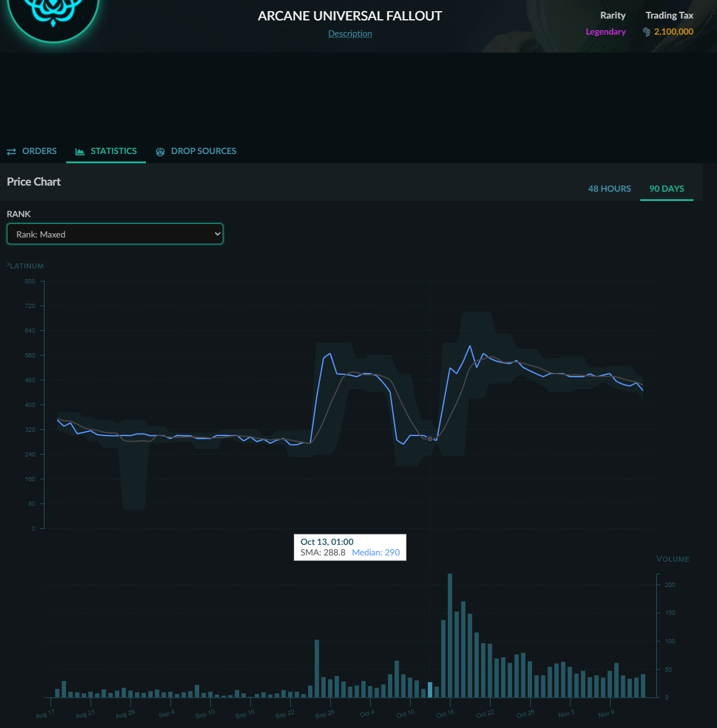The image size is (717, 728).
Task: Click the highlighted Oct 13 volume bar
Action: click(430, 690)
